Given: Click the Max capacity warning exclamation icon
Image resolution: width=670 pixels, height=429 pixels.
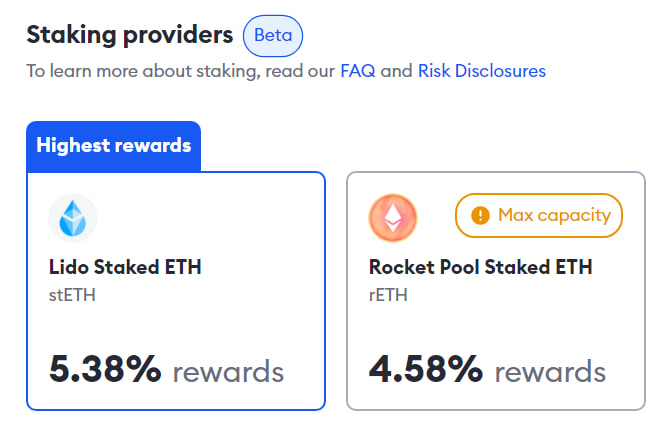Looking at the screenshot, I should coord(480,215).
